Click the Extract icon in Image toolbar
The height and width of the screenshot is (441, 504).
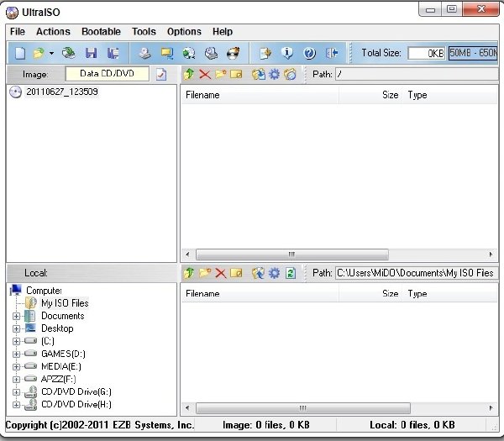(x=259, y=75)
